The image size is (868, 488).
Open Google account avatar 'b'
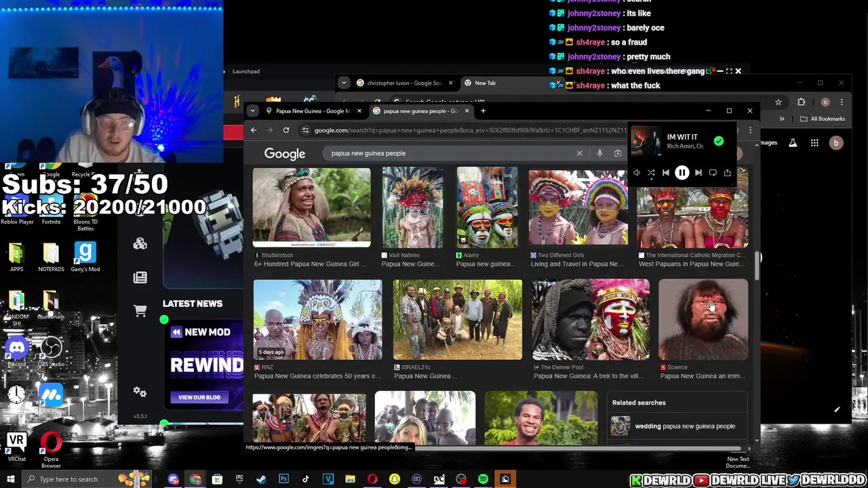point(836,143)
